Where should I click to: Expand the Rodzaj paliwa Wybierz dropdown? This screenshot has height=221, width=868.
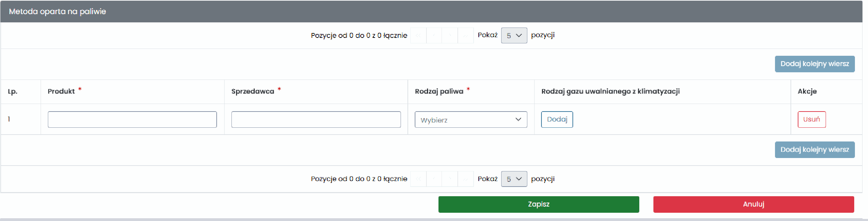[x=471, y=119]
